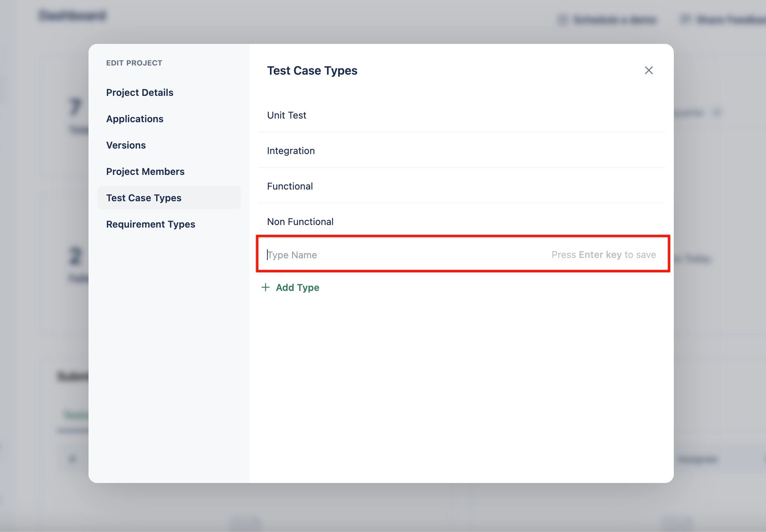The width and height of the screenshot is (766, 532).
Task: Close the Edit Project dialog
Action: pyautogui.click(x=649, y=70)
